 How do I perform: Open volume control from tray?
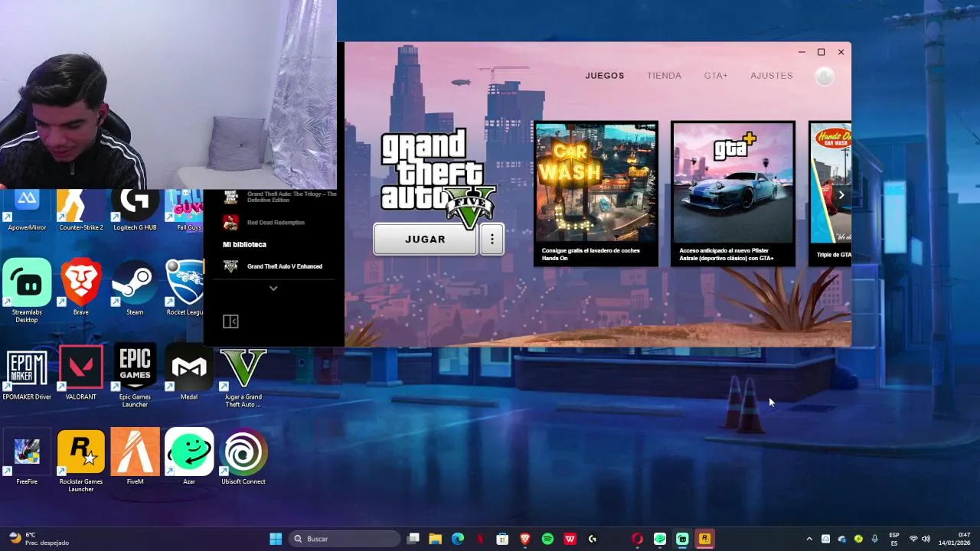926,539
